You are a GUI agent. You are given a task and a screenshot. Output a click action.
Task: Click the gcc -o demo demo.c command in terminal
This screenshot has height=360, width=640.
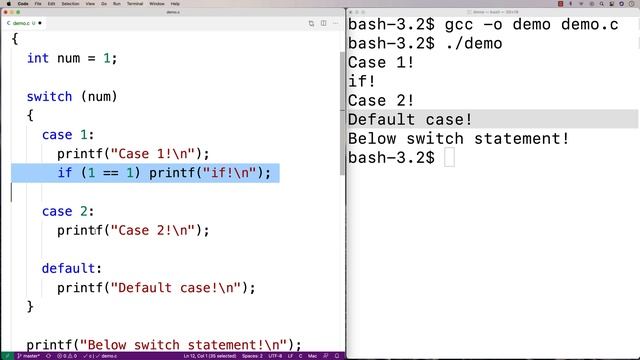pyautogui.click(x=532, y=24)
